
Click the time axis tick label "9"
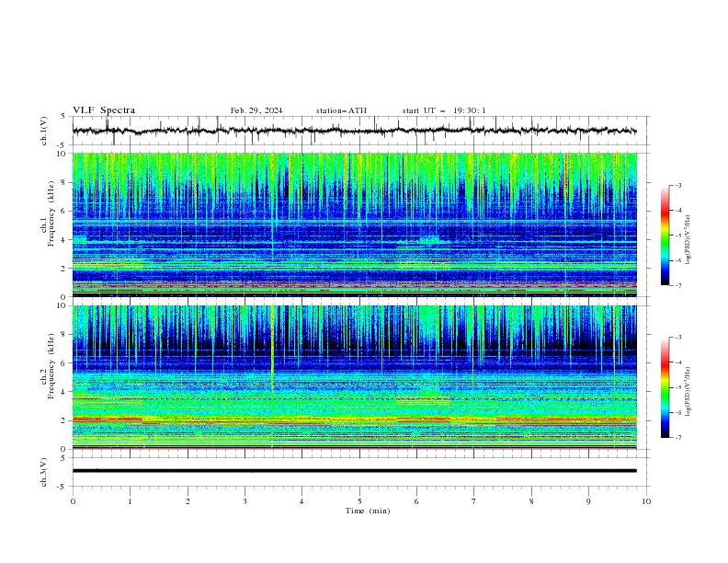point(588,501)
